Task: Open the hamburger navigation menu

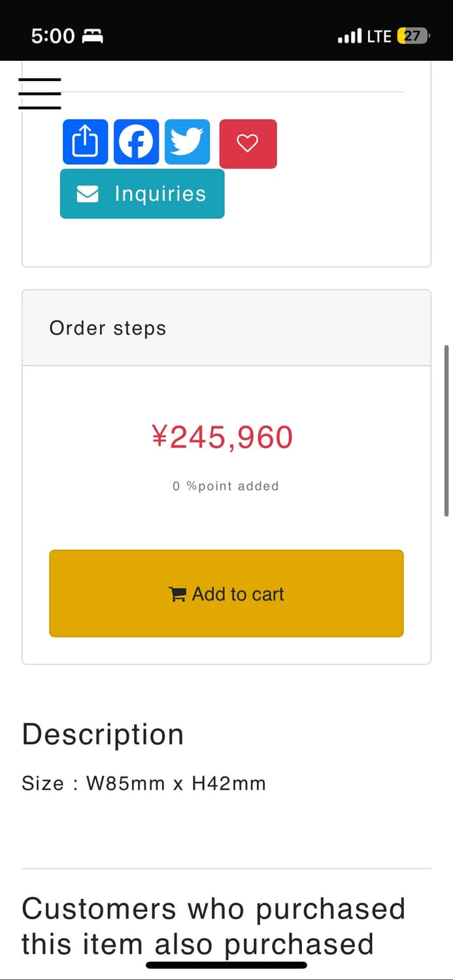Action: (x=39, y=93)
